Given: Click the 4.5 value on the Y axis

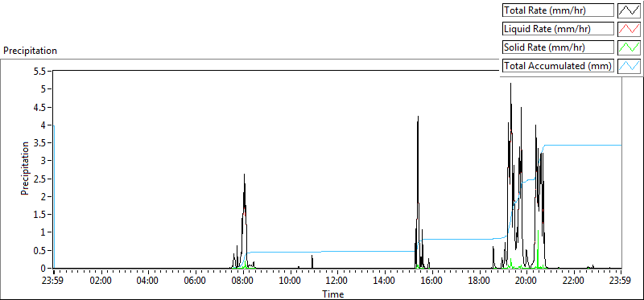Looking at the screenshot, I should tap(40, 107).
